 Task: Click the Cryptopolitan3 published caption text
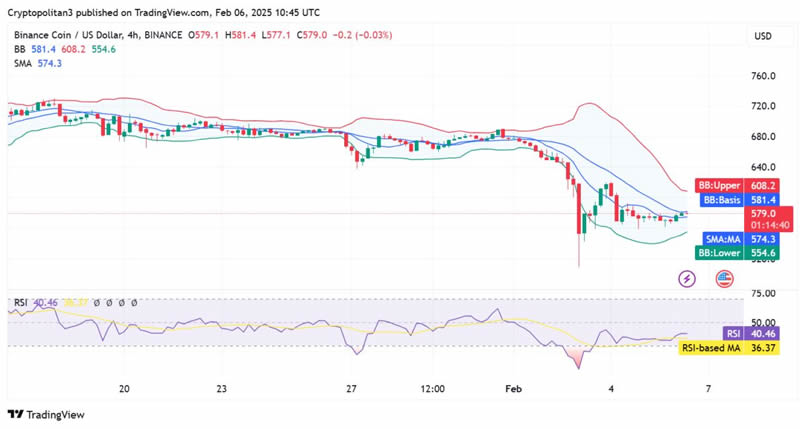coord(164,13)
